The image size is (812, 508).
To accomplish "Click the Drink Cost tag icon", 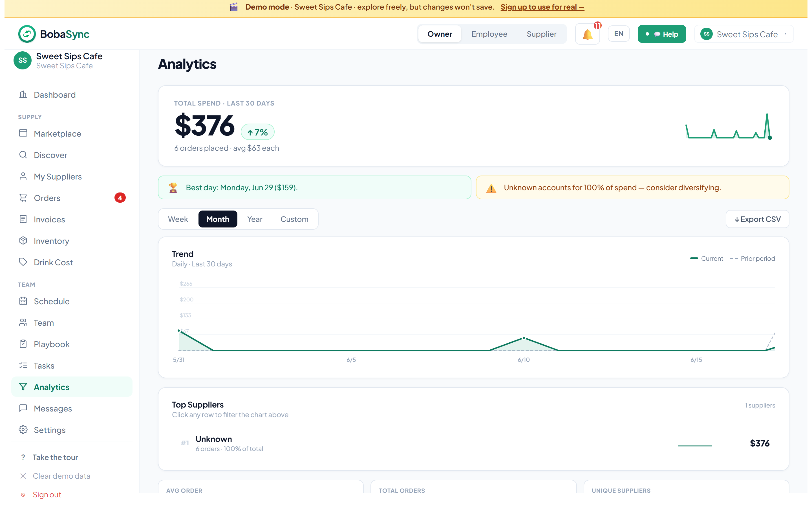I will (23, 262).
